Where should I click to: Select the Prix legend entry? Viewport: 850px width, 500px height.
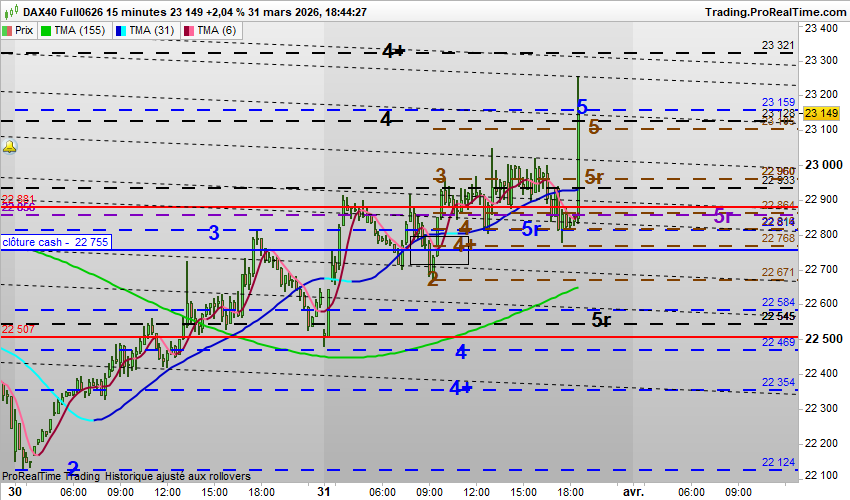coord(18,30)
